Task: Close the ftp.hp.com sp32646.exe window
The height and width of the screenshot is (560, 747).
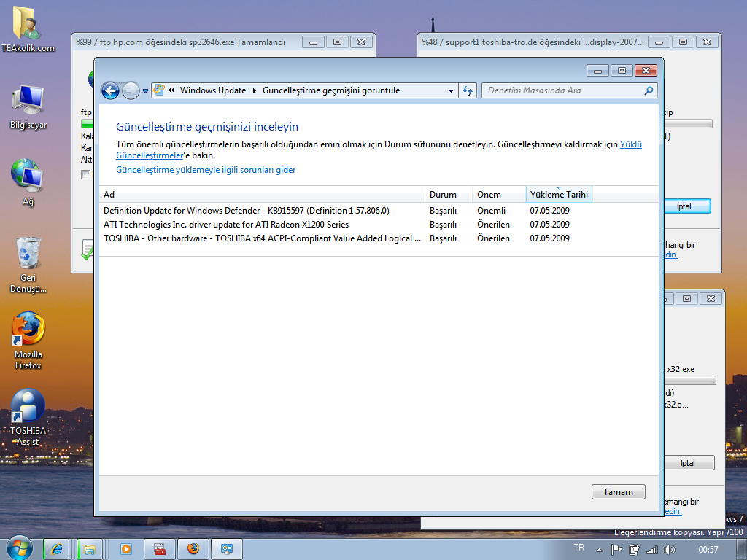Action: [x=362, y=42]
